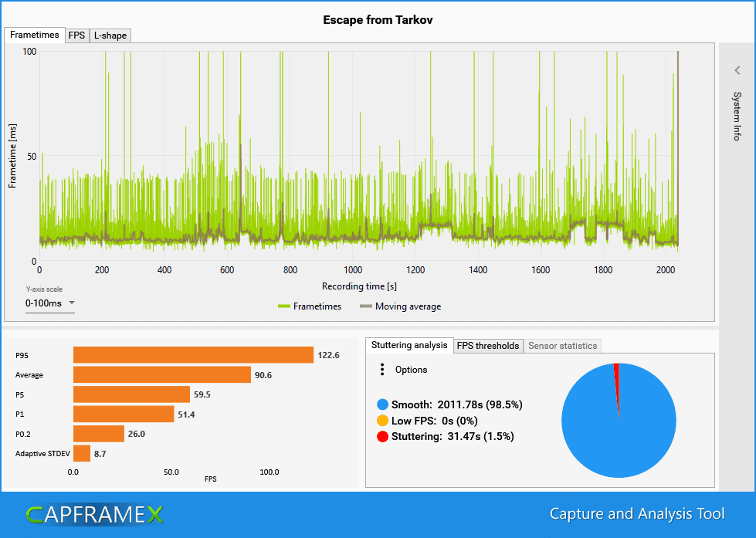Click the P5 value "59.5"
The height and width of the screenshot is (538, 756).
tap(202, 394)
